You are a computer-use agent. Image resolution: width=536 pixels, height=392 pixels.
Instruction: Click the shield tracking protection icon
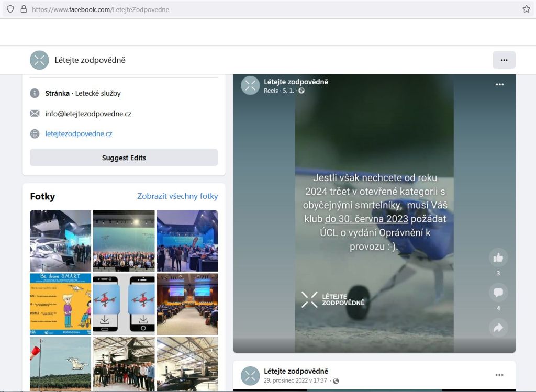(10, 9)
